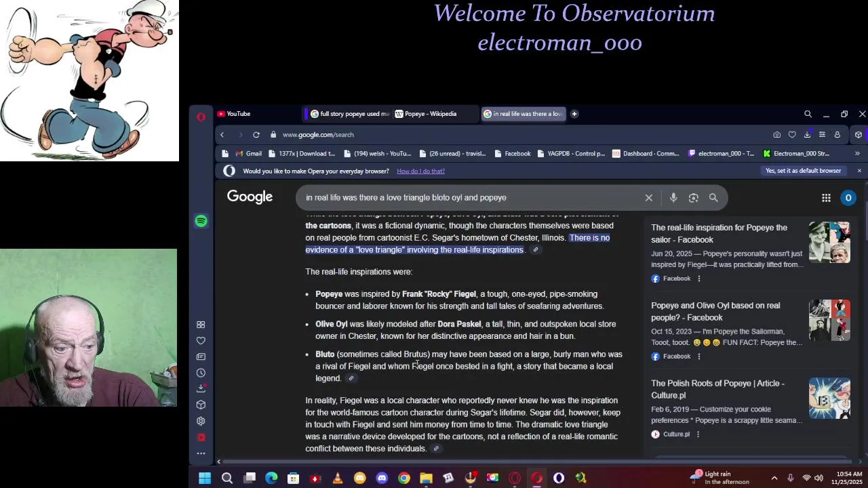This screenshot has width=868, height=488.
Task: Open Bookmarks heart in Opera sidebar
Action: [x=201, y=341]
